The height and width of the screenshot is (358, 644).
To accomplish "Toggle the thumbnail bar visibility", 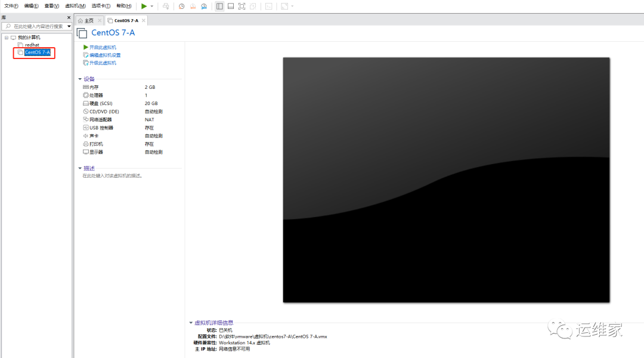I will (230, 5).
